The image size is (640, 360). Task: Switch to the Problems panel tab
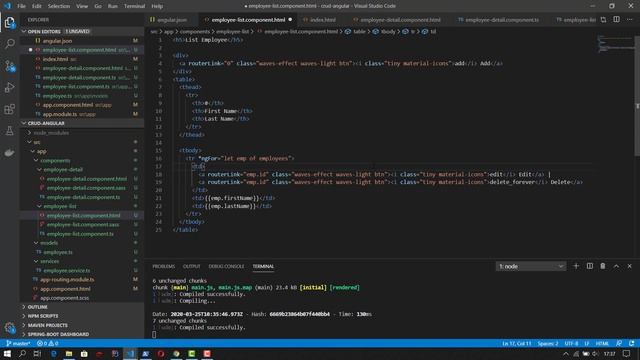point(164,266)
